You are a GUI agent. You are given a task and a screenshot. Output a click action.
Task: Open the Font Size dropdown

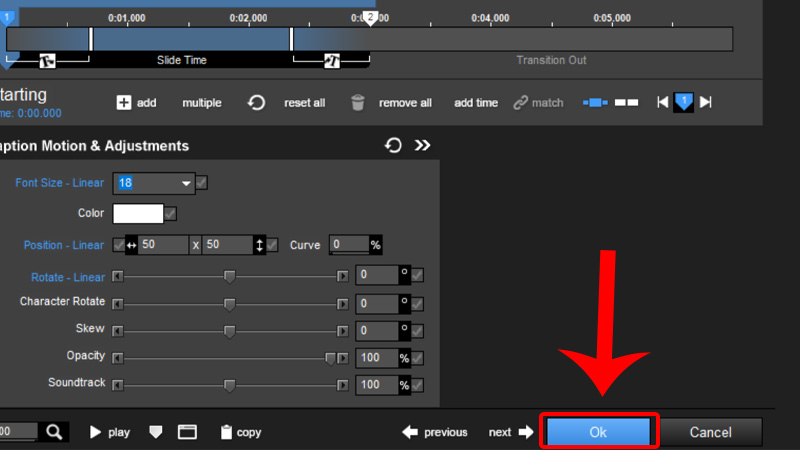pos(186,183)
